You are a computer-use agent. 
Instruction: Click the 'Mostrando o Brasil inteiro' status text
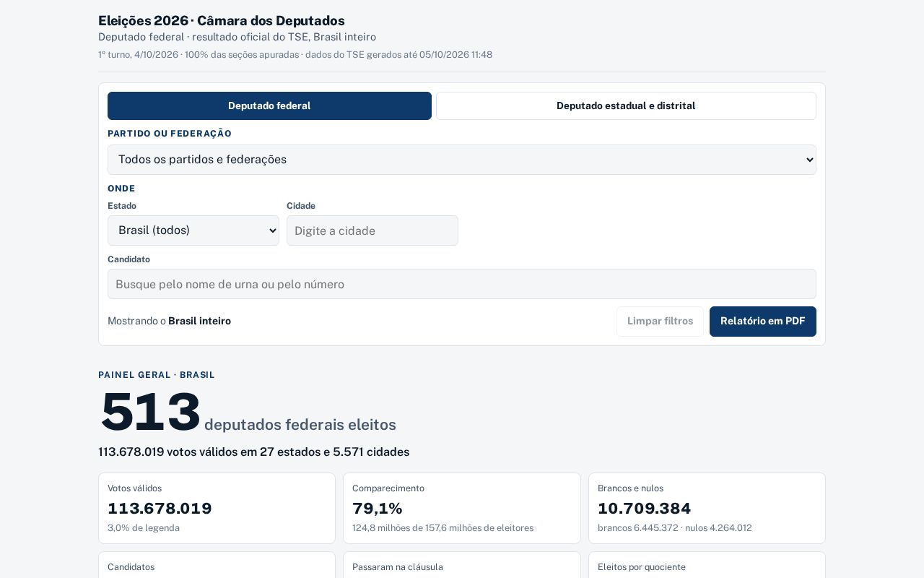point(170,321)
